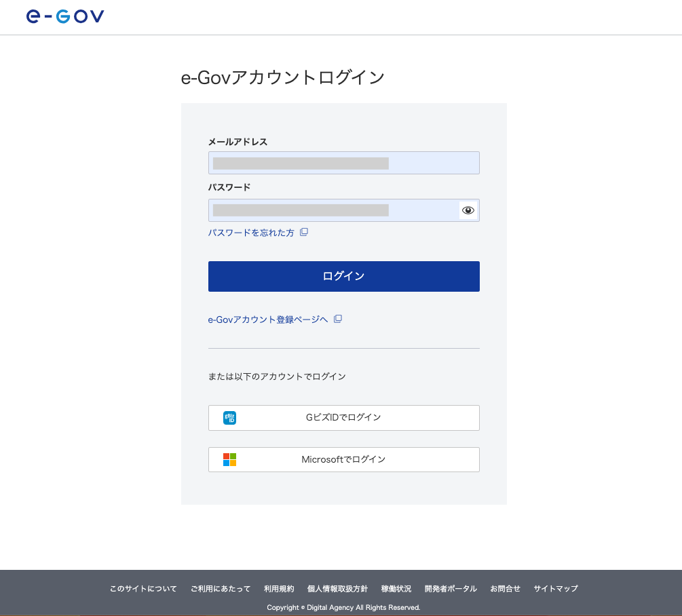
Task: Click the external-link icon beside パスワードを忘れた方
Action: (304, 232)
